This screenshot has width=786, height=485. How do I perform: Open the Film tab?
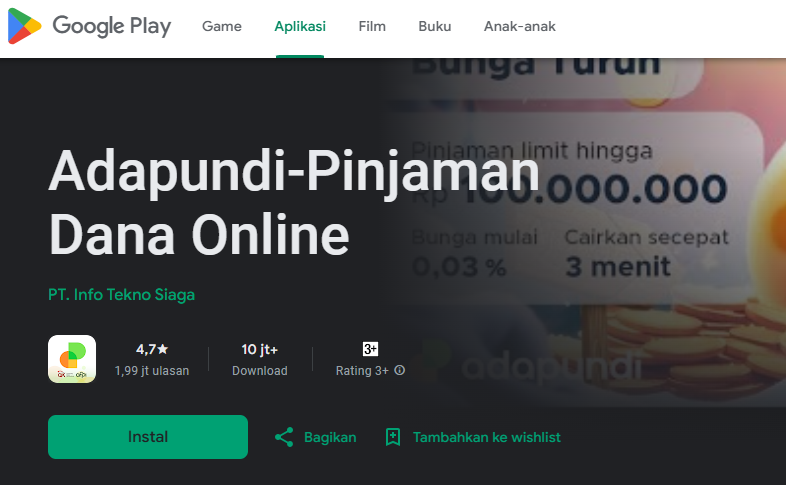click(372, 26)
